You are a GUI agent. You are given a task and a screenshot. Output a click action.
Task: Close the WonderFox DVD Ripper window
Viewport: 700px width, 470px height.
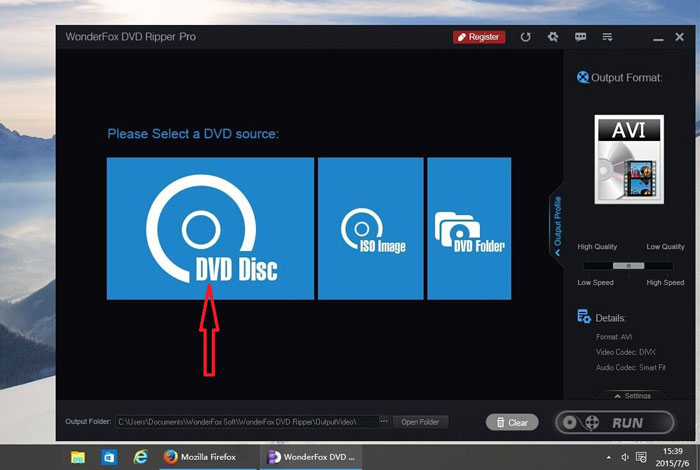[679, 37]
